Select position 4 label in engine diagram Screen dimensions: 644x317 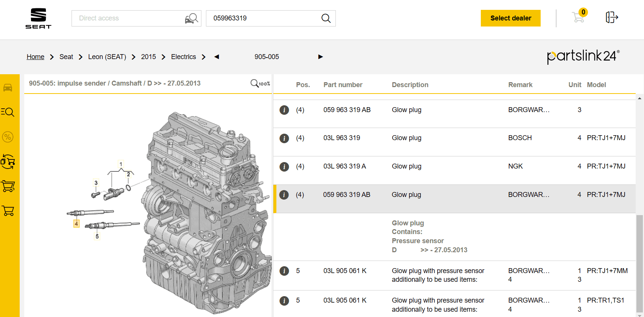coord(76,224)
